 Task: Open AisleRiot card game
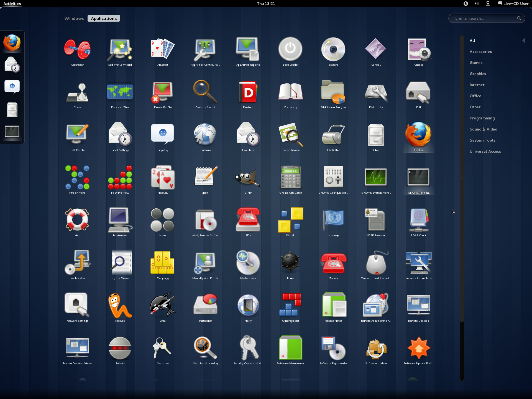pyautogui.click(x=163, y=52)
